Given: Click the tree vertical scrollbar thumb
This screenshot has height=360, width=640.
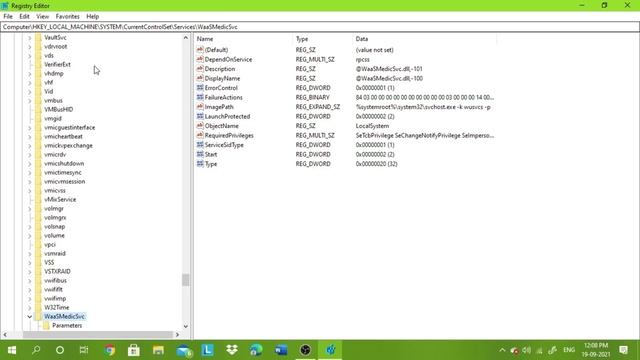Looking at the screenshot, I should coord(186,280).
